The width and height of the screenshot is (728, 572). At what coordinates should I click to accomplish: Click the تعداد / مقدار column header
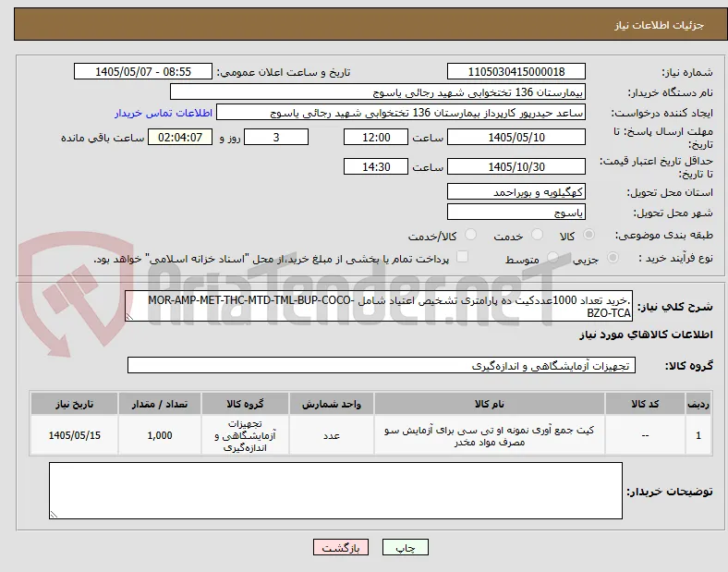160,404
